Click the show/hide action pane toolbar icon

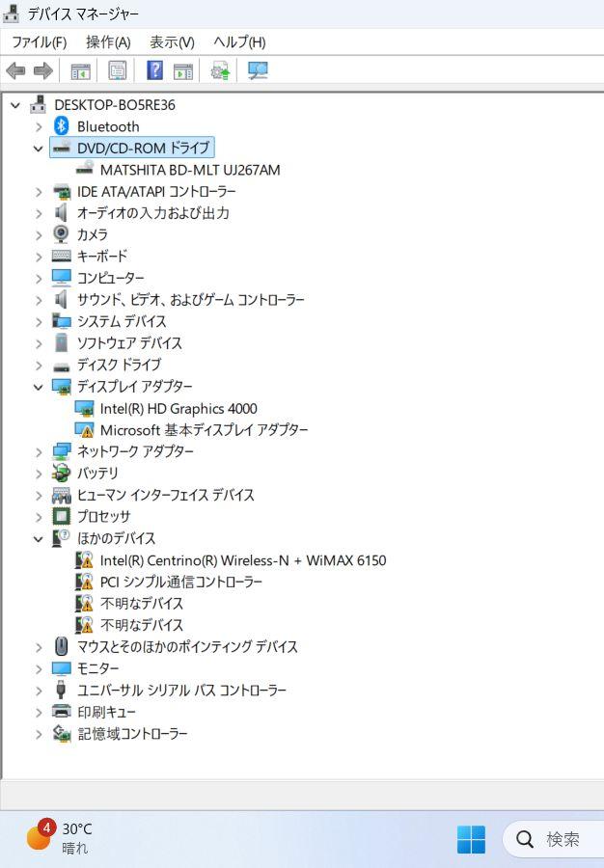pos(182,71)
